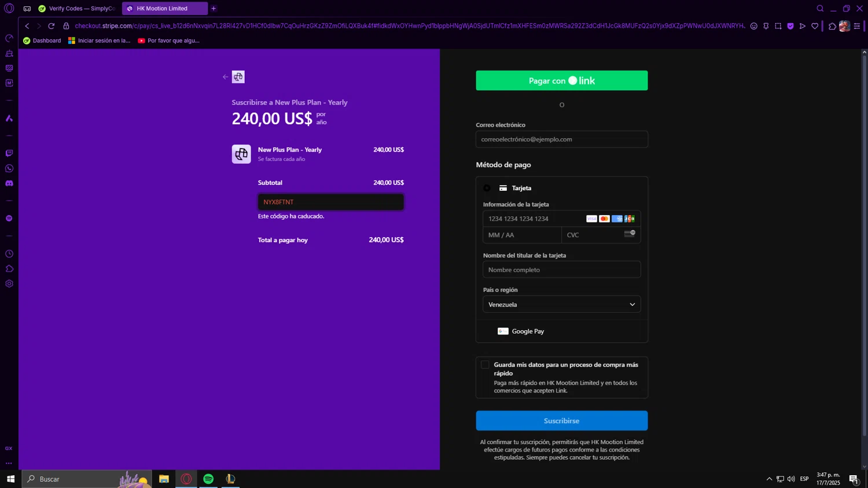Take a snapshot with the capture icon
The width and height of the screenshot is (868, 488).
(778, 26)
